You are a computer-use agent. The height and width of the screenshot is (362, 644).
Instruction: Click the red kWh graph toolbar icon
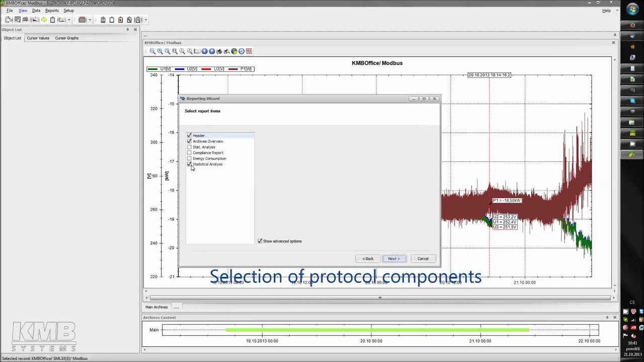tap(249, 51)
